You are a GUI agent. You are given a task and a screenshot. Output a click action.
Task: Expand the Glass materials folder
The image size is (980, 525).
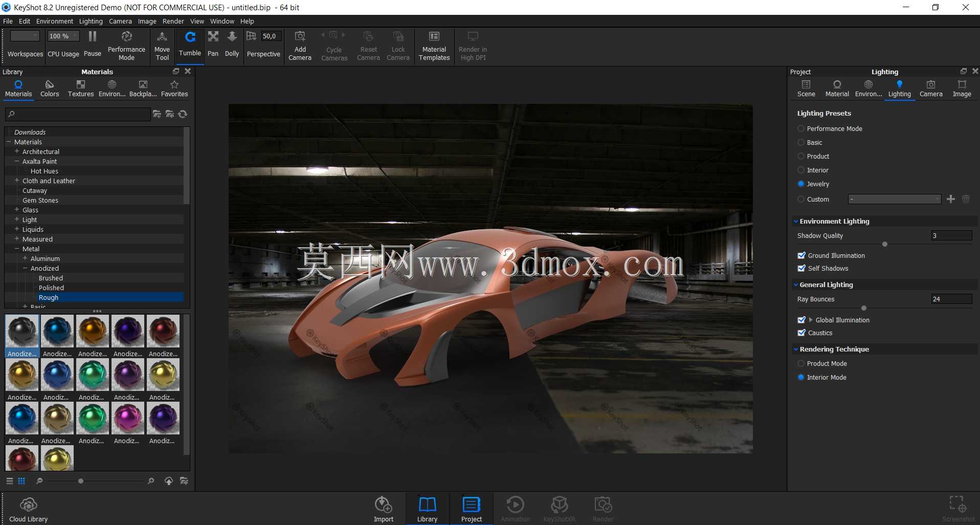(17, 210)
